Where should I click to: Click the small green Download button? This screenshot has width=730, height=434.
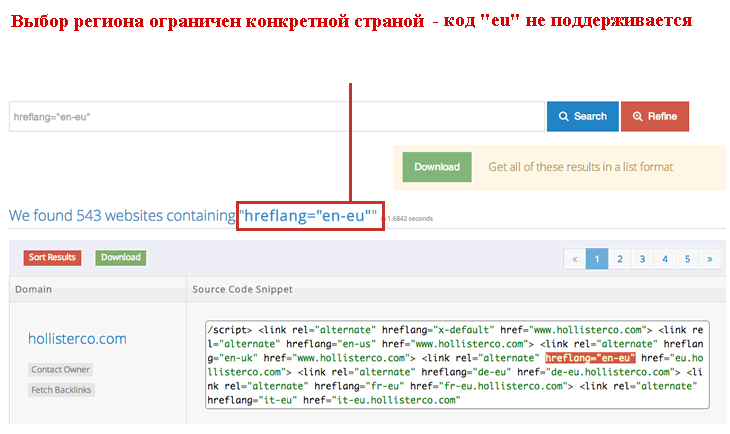tap(120, 257)
